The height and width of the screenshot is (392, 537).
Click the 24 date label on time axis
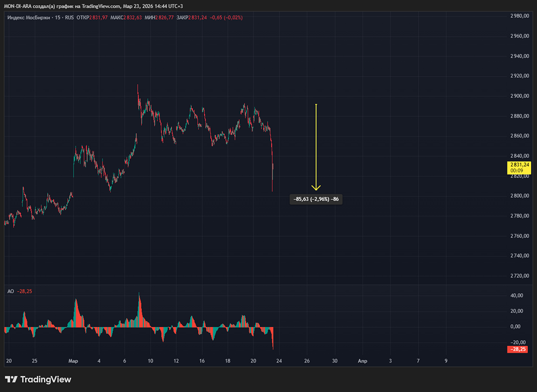click(279, 361)
